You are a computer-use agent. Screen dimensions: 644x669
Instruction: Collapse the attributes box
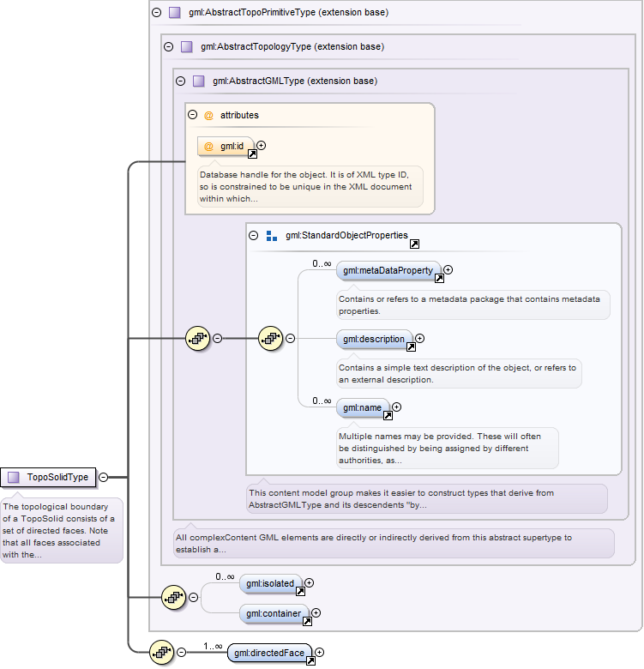pyautogui.click(x=193, y=115)
